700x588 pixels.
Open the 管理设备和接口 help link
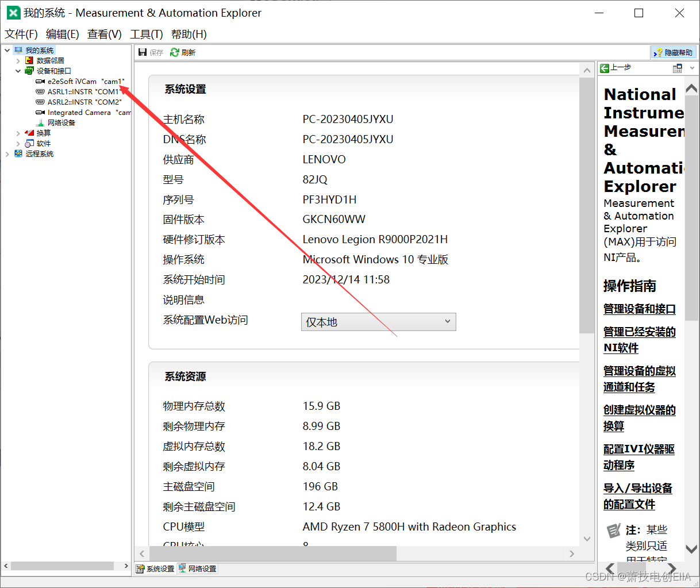pyautogui.click(x=640, y=309)
